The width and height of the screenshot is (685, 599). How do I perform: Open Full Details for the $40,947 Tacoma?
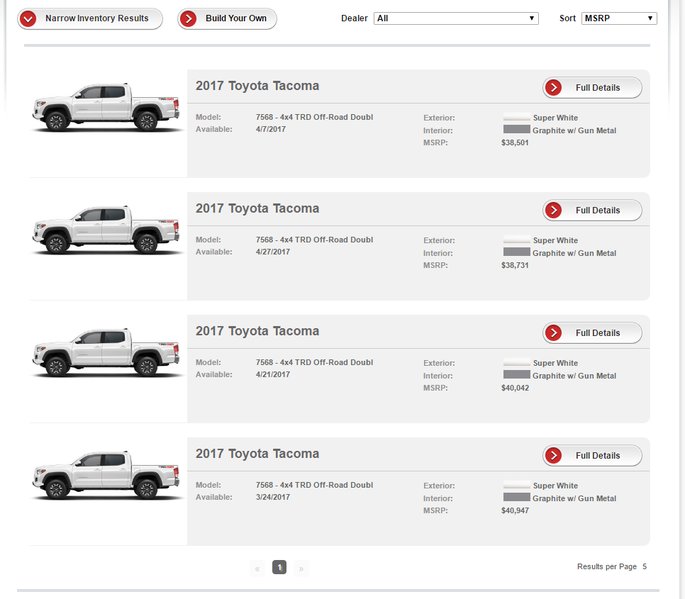[x=592, y=456]
